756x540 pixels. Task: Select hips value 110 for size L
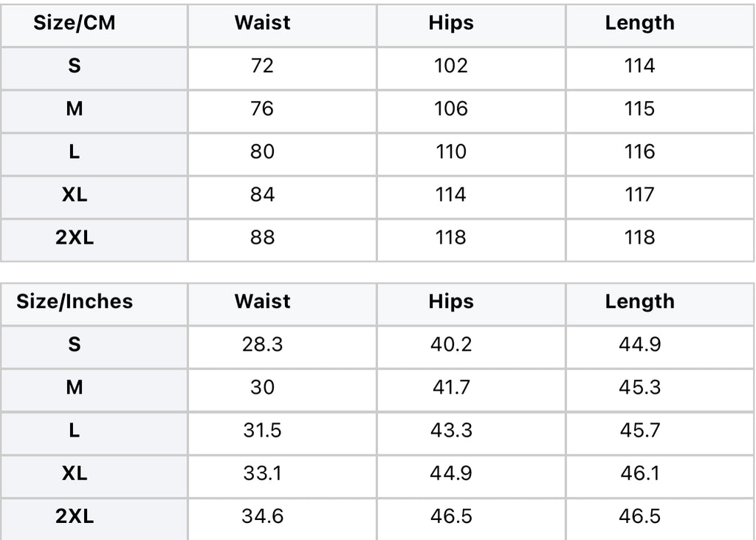click(451, 151)
